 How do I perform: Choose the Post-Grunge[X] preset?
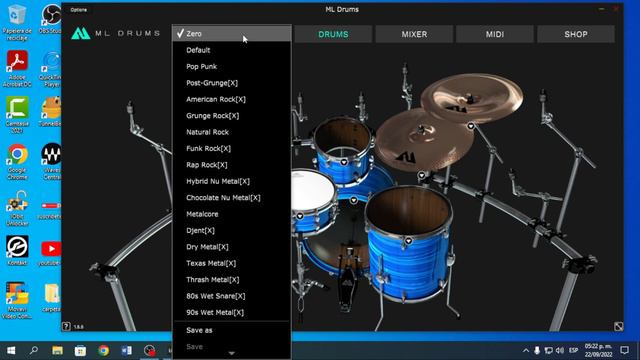click(x=231, y=83)
